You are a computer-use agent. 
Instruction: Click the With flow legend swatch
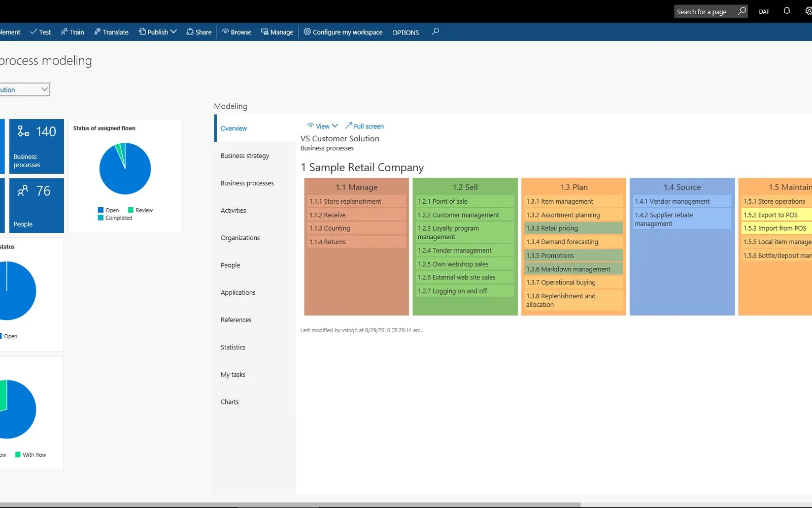point(18,455)
